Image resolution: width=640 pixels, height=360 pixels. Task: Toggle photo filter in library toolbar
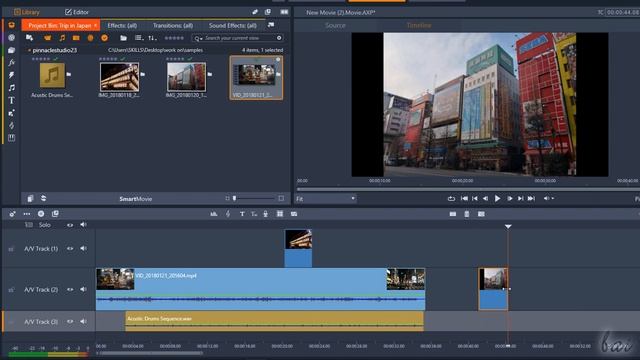[x=76, y=38]
